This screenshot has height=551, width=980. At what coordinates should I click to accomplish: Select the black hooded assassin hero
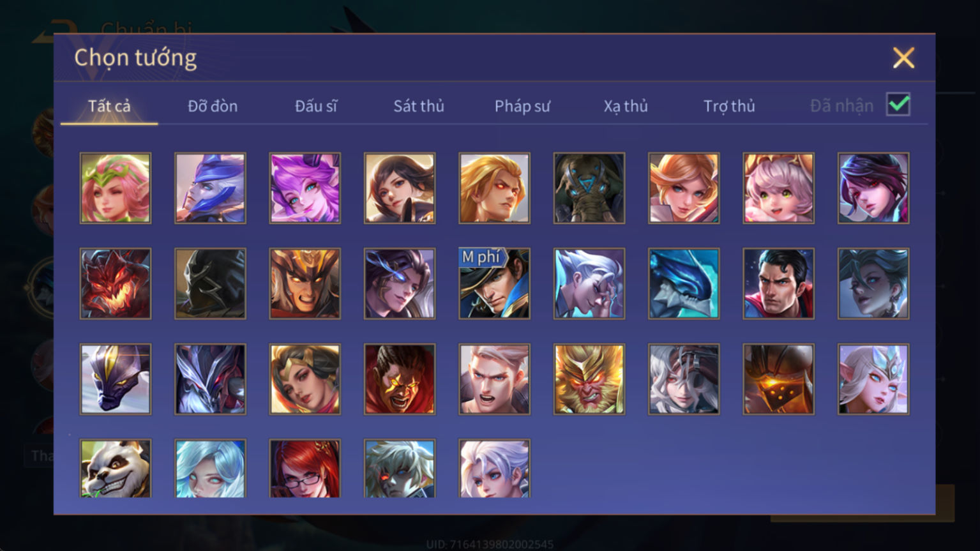pos(210,283)
